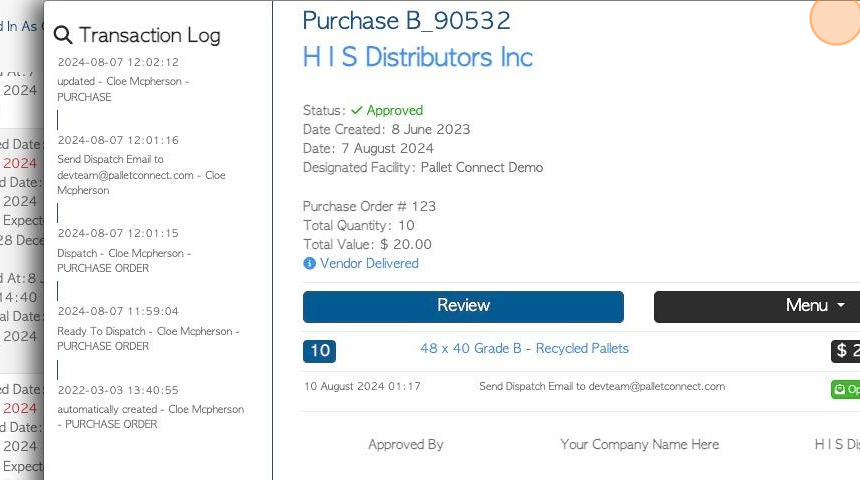860x480 pixels.
Task: Click the Purchase B_90532 title
Action: click(x=406, y=21)
